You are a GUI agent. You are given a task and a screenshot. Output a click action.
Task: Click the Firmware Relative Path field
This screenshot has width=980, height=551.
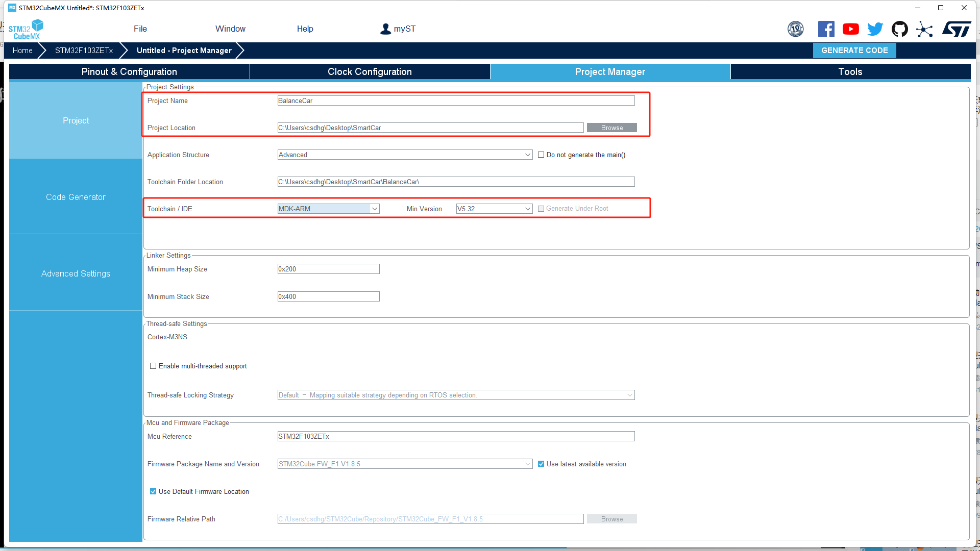[x=430, y=519]
